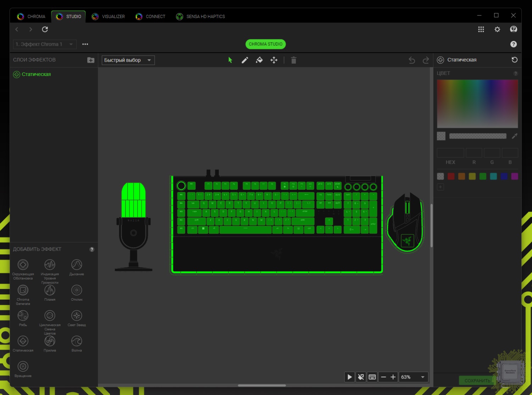This screenshot has height=395, width=532.
Task: Open the Connect tab
Action: [150, 17]
